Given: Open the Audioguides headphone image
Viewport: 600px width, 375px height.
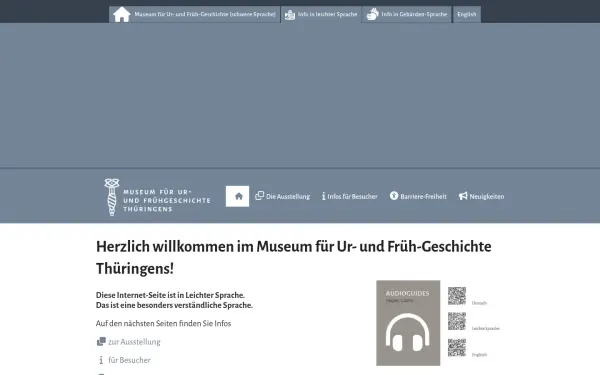Looking at the screenshot, I should tap(408, 323).
